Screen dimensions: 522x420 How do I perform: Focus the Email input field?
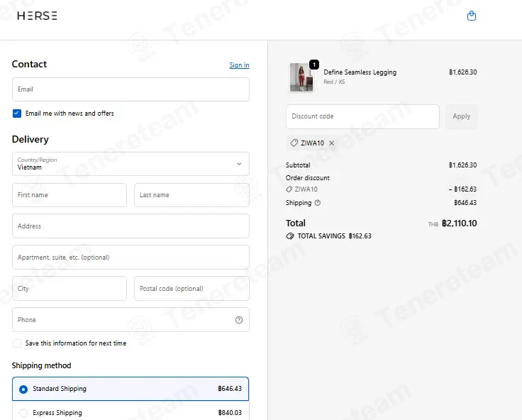coord(130,89)
